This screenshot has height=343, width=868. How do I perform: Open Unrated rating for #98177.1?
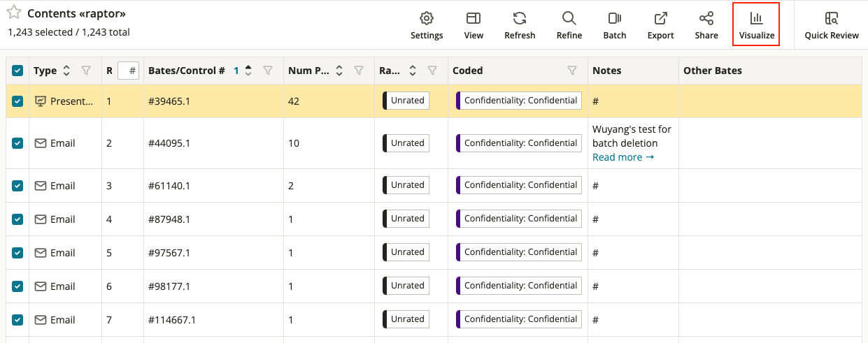pyautogui.click(x=406, y=286)
